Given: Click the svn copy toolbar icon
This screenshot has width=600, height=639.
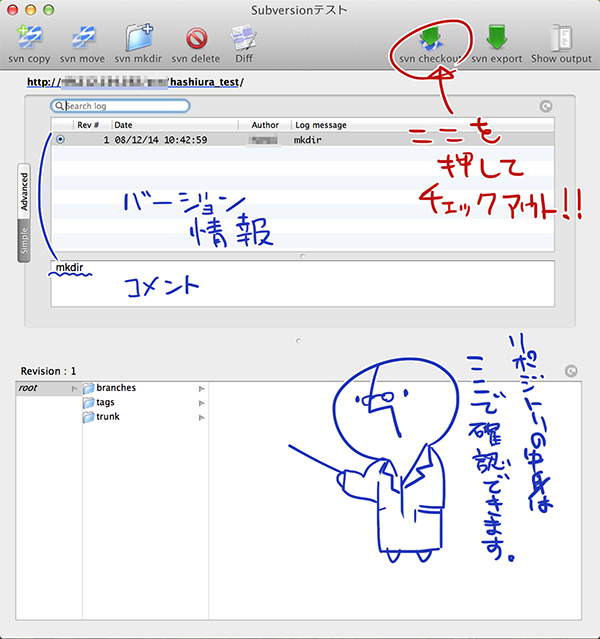Looking at the screenshot, I should pyautogui.click(x=29, y=38).
